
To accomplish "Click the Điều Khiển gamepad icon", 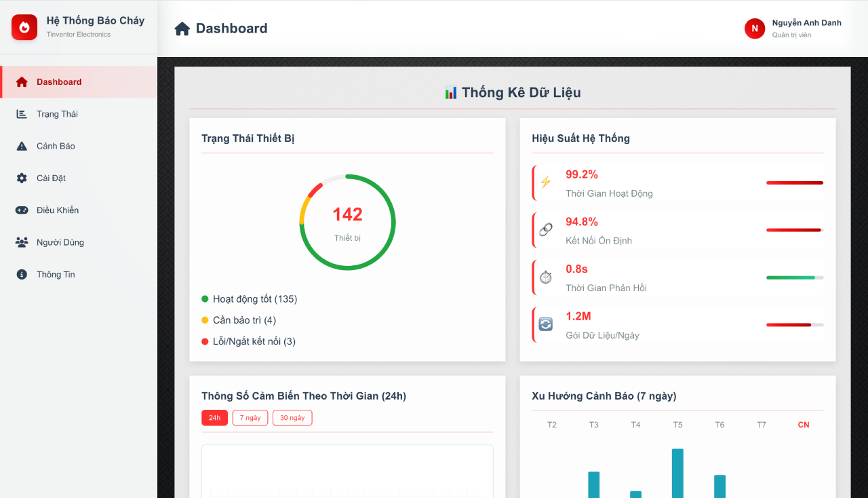I will (22, 210).
